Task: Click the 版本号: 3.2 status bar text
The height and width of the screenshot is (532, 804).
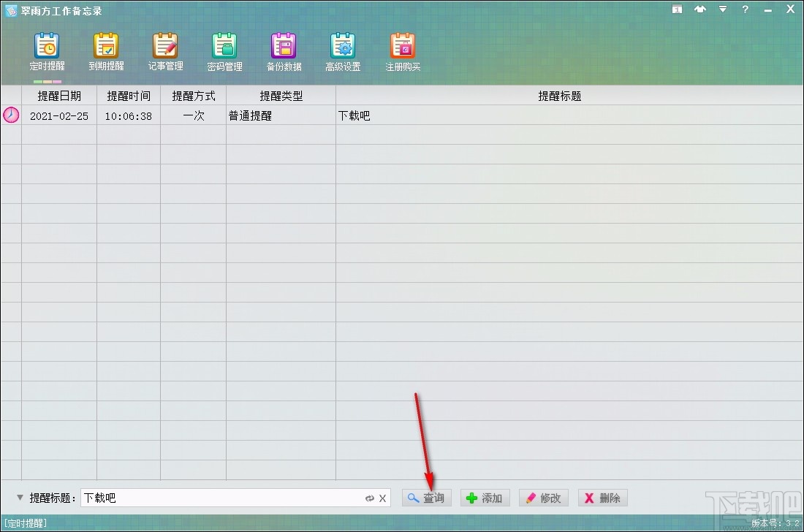Action: (x=775, y=522)
